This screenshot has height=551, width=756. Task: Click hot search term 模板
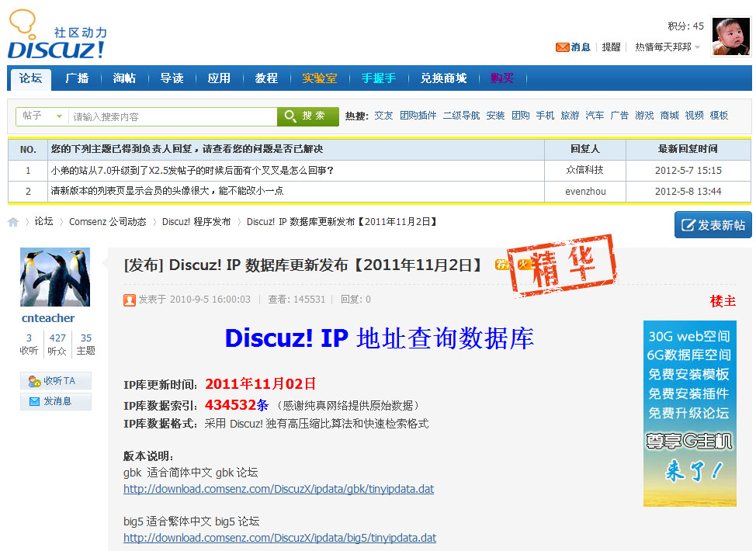pos(719,116)
